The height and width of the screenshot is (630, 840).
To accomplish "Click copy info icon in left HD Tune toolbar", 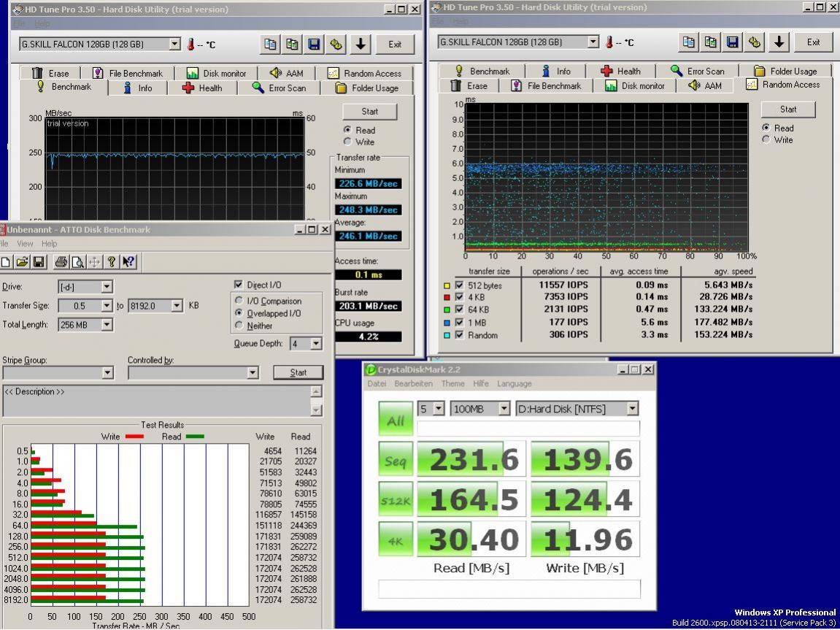I will [x=271, y=45].
